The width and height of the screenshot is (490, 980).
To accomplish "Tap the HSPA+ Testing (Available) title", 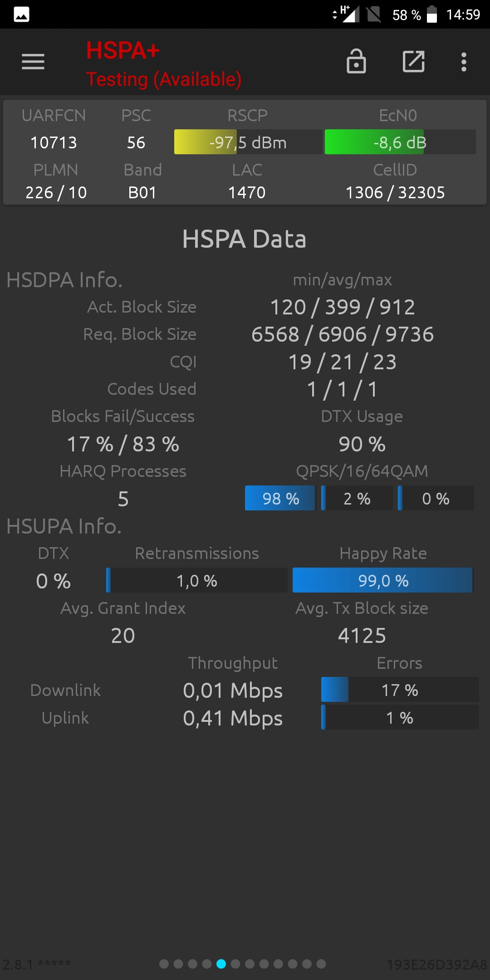I will click(164, 64).
